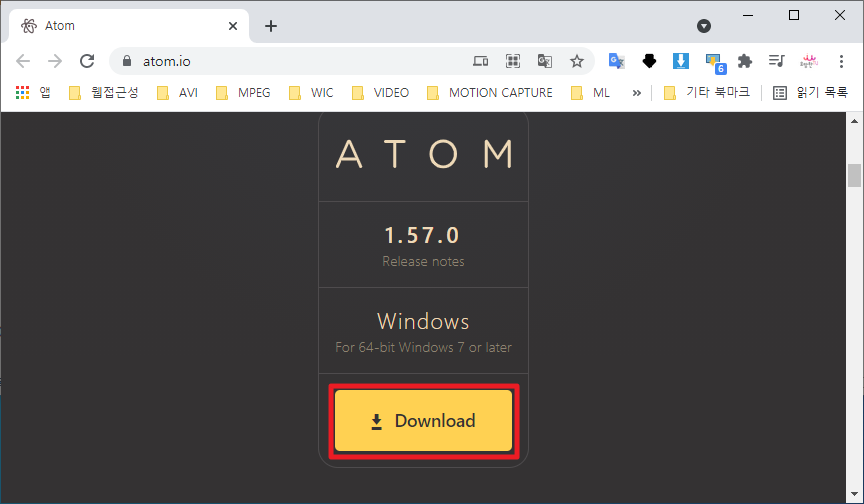Open the blue download arrow extension
Screen dimensions: 864x504
pos(681,61)
